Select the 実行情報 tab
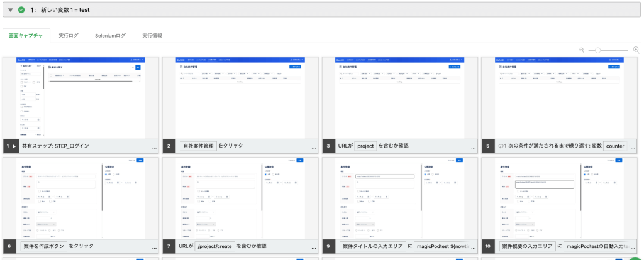 click(152, 36)
